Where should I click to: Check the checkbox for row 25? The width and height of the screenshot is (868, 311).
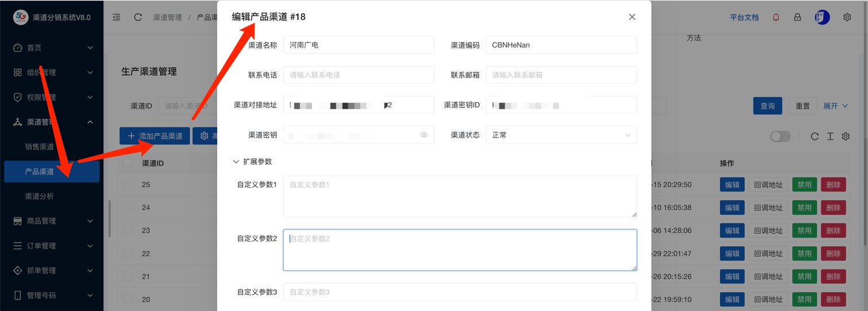click(x=128, y=185)
